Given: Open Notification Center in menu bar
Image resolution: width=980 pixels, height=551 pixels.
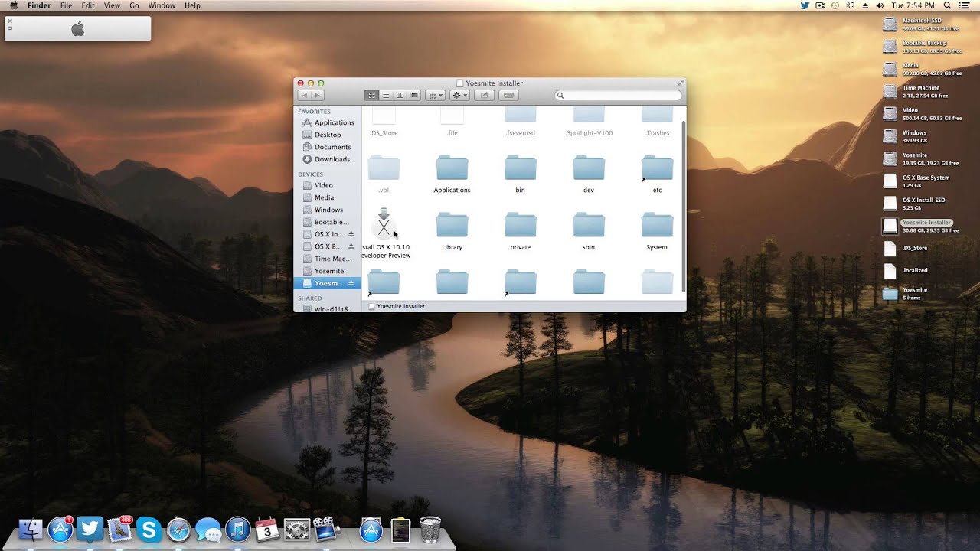Looking at the screenshot, I should pos(965,5).
